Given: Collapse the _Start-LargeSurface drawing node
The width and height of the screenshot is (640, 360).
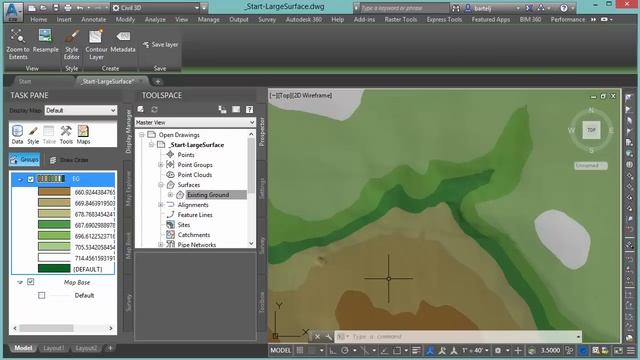Looking at the screenshot, I should point(151,145).
